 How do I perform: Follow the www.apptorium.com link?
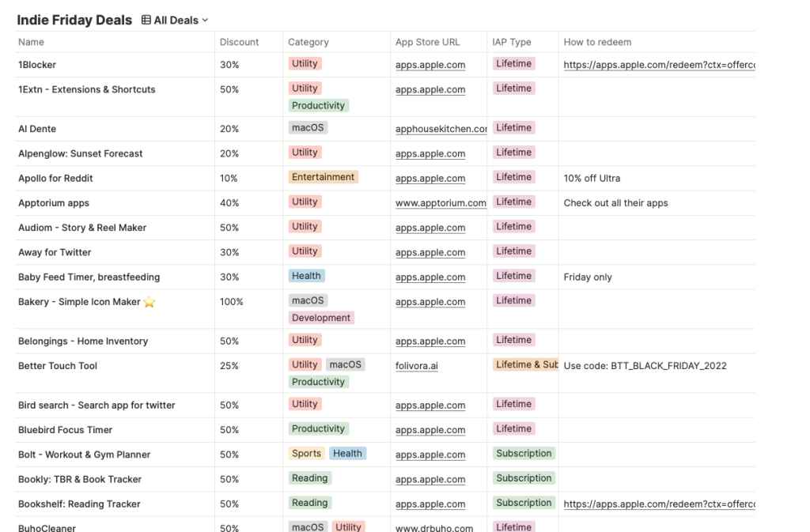tap(441, 203)
